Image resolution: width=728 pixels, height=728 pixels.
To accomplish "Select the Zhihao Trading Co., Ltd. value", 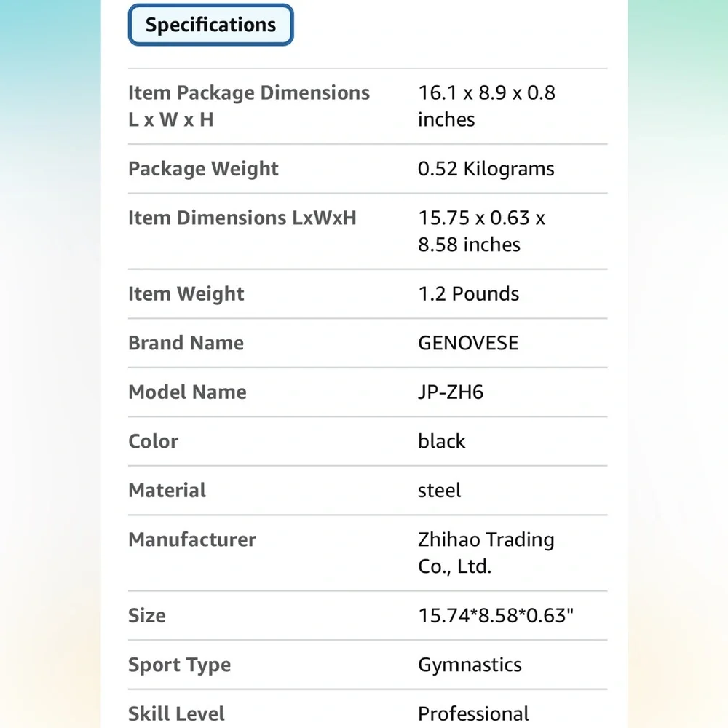I will click(486, 553).
